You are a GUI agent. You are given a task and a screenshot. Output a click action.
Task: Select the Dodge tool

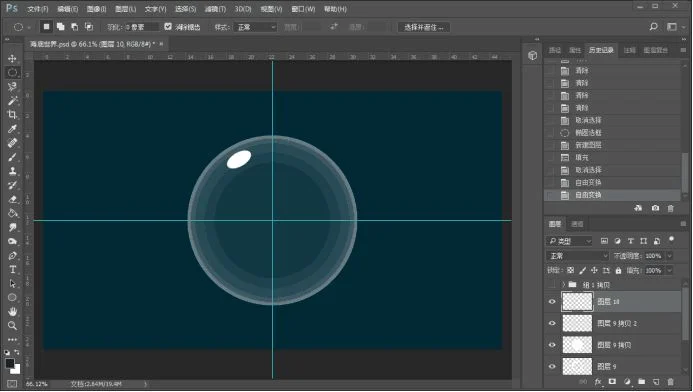pos(12,241)
